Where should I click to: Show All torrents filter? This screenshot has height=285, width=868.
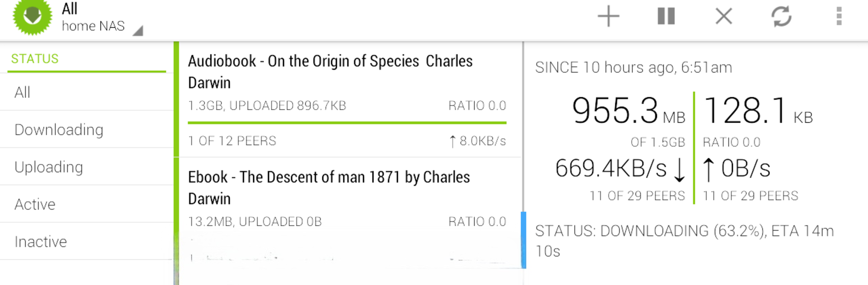(87, 92)
